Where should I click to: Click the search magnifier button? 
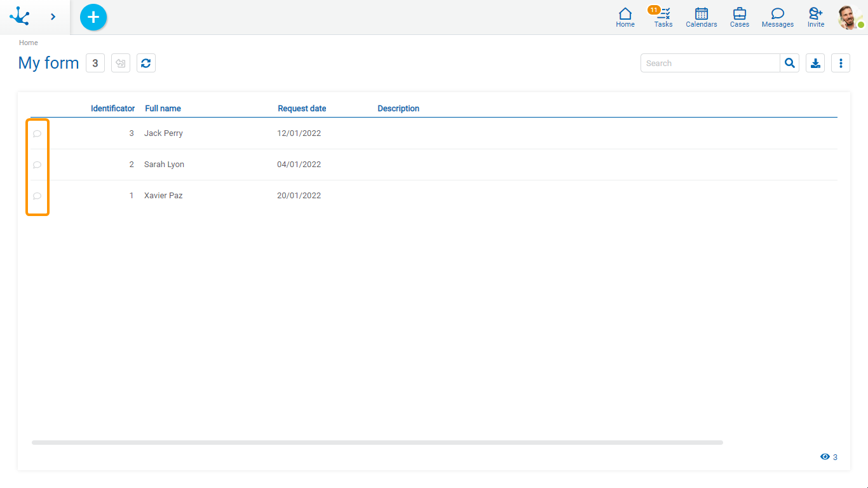[789, 63]
